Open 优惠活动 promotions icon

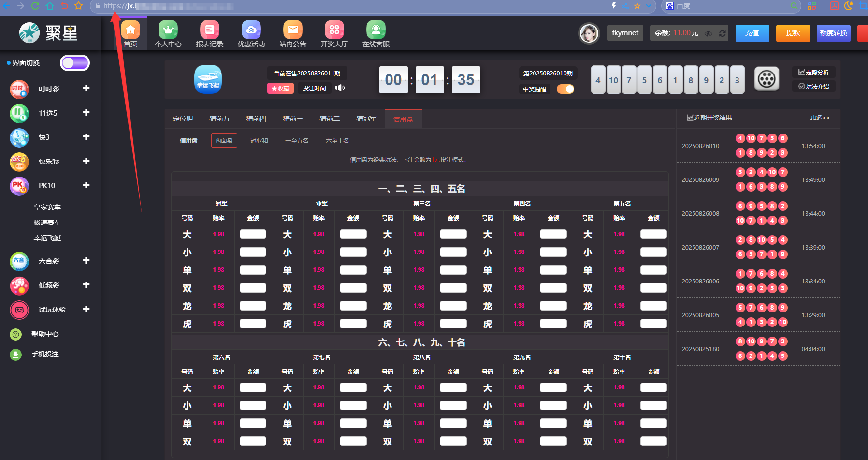tap(251, 30)
